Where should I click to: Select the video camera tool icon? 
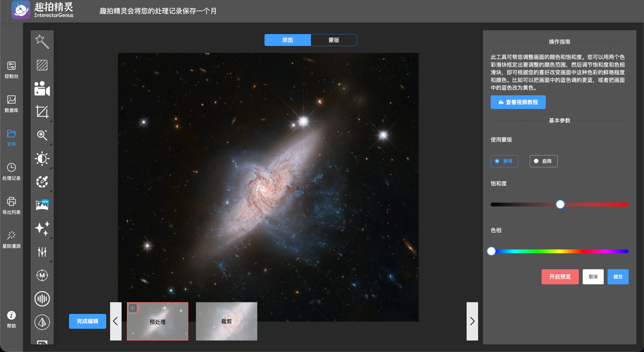click(x=42, y=88)
